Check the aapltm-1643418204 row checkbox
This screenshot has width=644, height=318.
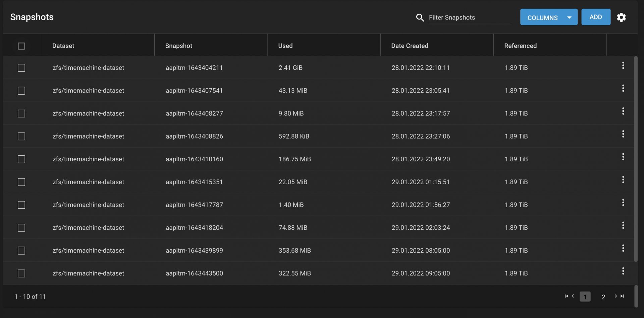pos(21,228)
